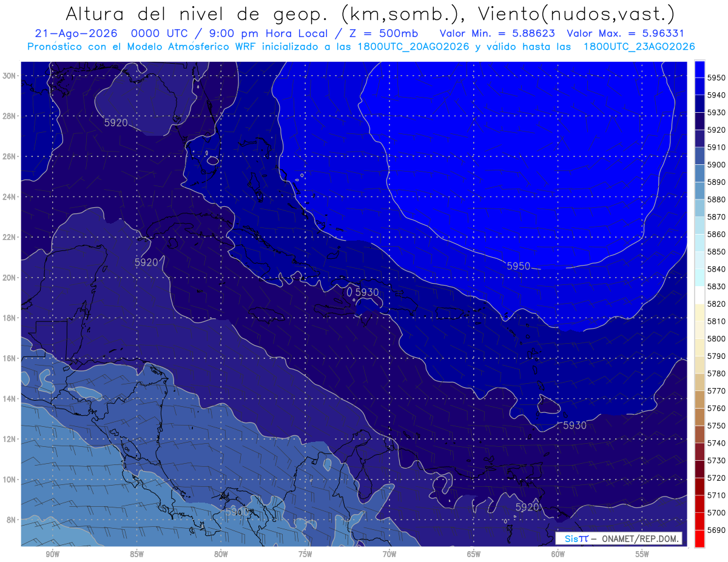This screenshot has height=562, width=728.
Task: Click the 5920 contour label near Yucatan
Action: click(x=146, y=263)
